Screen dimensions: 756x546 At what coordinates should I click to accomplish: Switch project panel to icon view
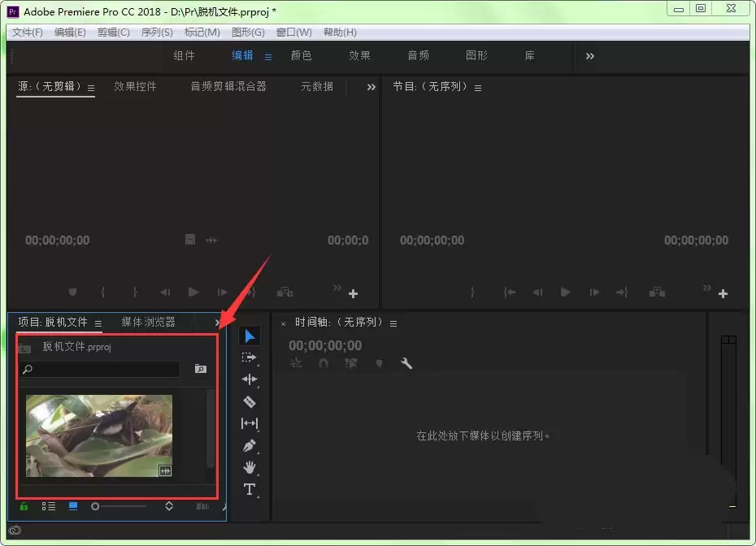pyautogui.click(x=73, y=506)
